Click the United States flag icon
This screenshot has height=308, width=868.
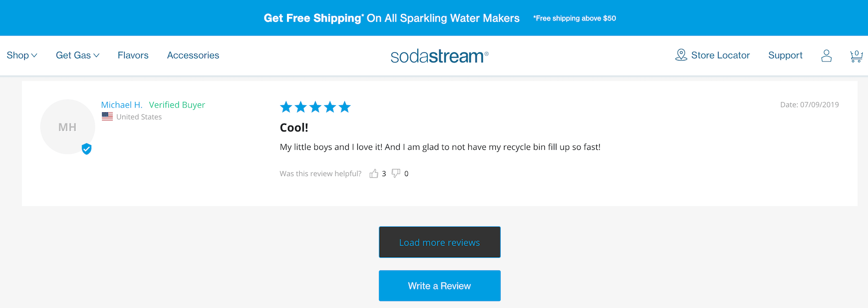[x=108, y=117]
